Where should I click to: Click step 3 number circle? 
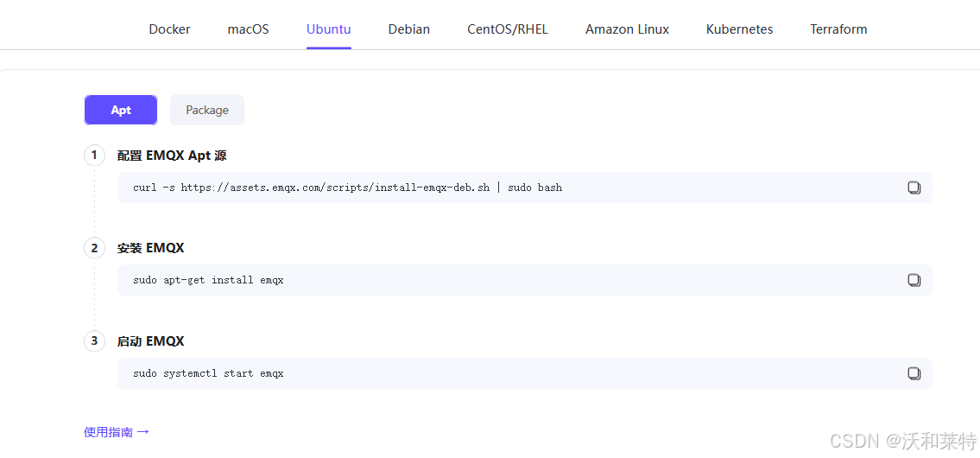(94, 341)
